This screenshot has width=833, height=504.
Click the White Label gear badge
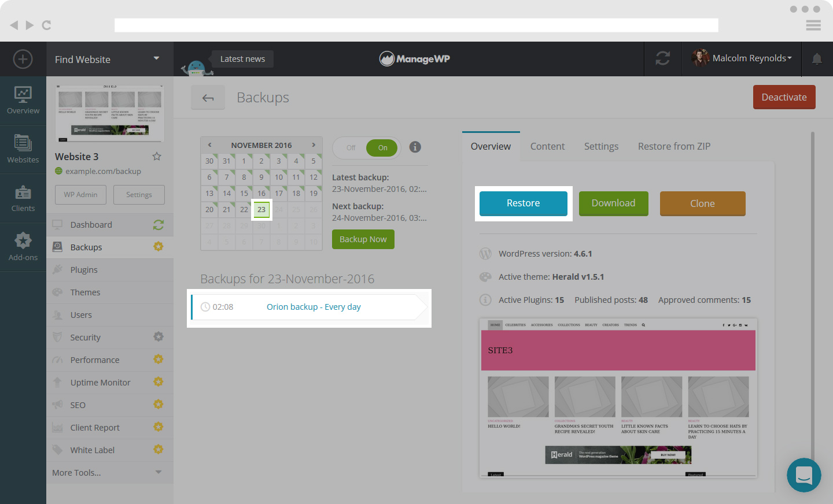click(x=159, y=449)
